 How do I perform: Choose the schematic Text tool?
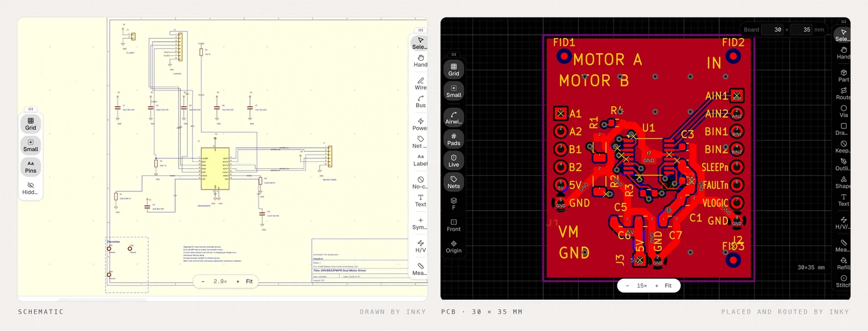(420, 201)
